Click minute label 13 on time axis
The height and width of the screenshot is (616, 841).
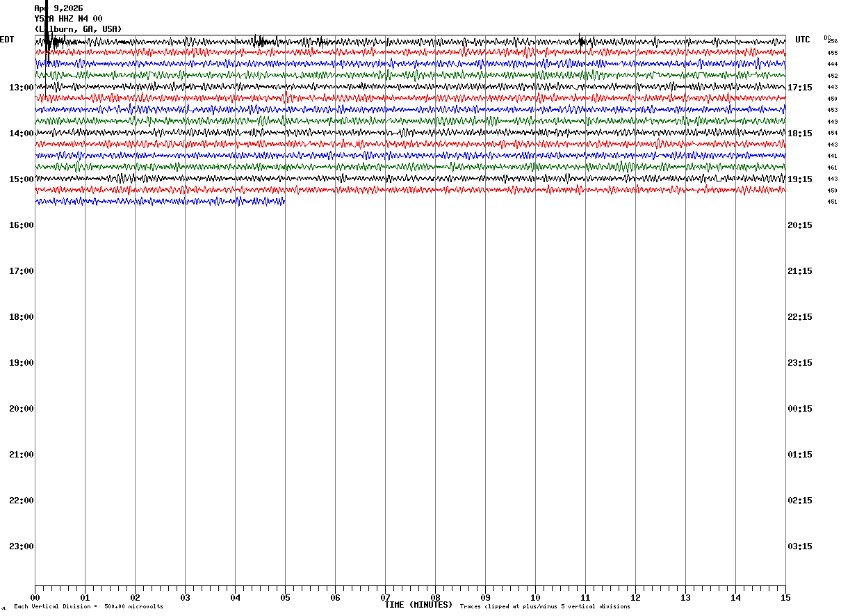coord(685,598)
